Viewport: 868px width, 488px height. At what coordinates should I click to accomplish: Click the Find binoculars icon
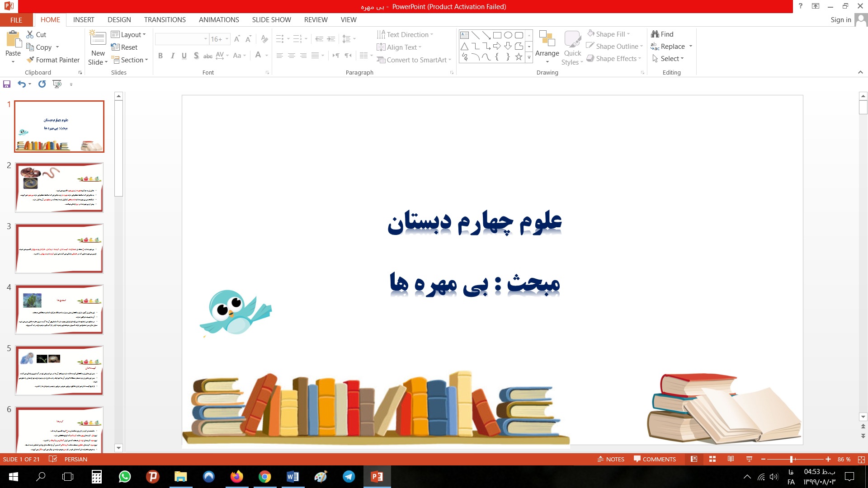coord(655,34)
